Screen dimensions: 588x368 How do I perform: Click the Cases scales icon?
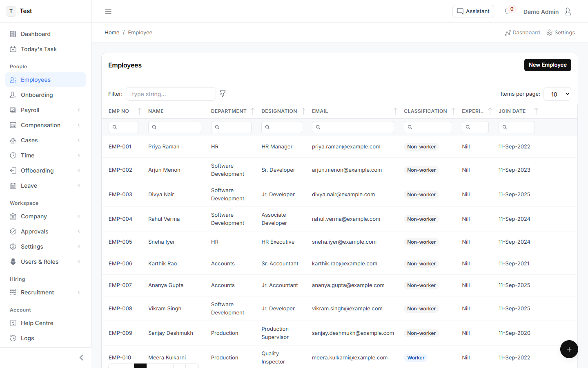[x=13, y=140]
